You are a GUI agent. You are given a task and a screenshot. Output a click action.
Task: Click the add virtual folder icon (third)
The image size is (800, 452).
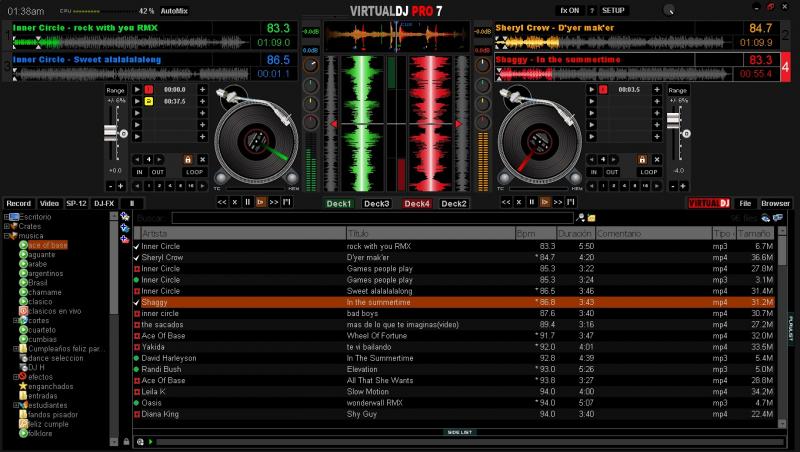[x=124, y=239]
